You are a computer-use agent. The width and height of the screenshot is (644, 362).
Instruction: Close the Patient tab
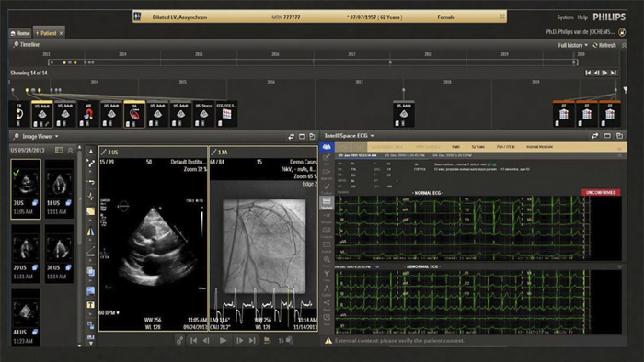62,34
